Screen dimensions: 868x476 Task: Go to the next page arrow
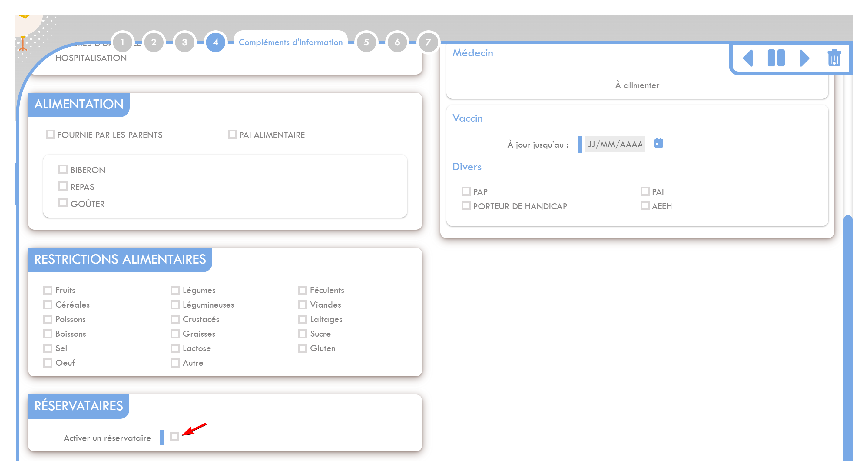(x=804, y=58)
